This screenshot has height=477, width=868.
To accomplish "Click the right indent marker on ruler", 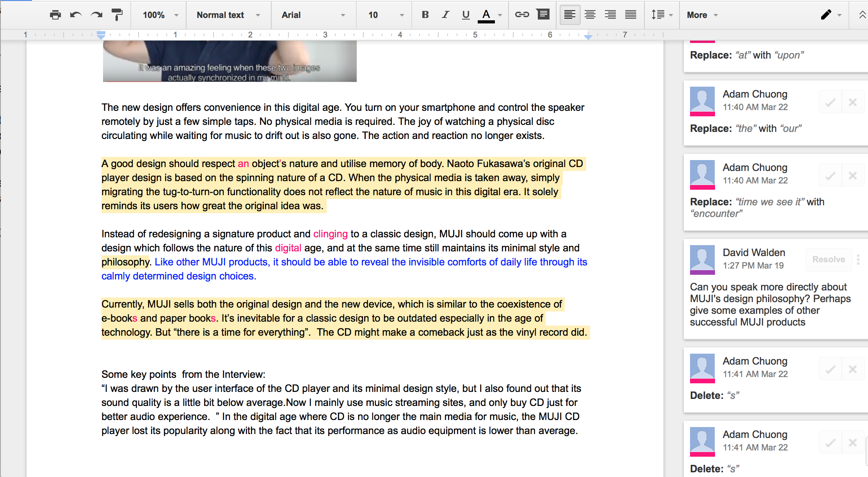I will 588,36.
